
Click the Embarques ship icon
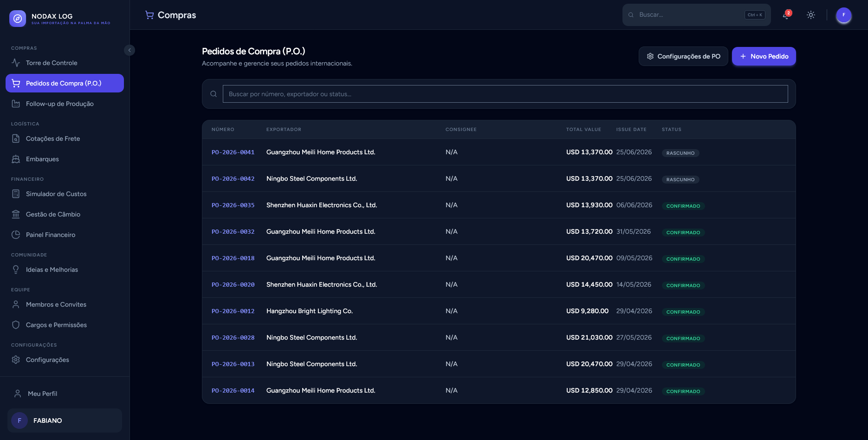(x=16, y=159)
